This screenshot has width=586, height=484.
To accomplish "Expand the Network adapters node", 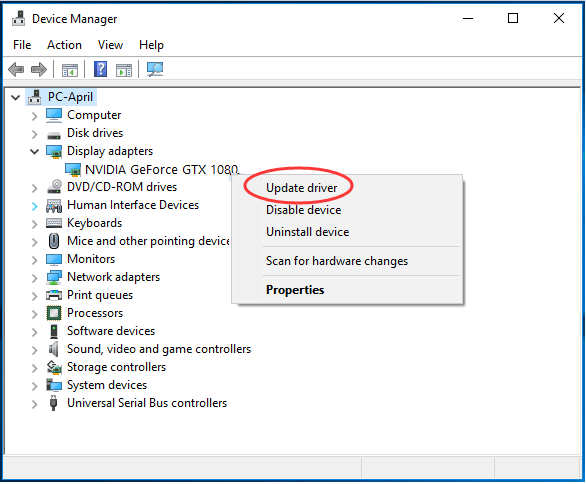I will tap(34, 278).
